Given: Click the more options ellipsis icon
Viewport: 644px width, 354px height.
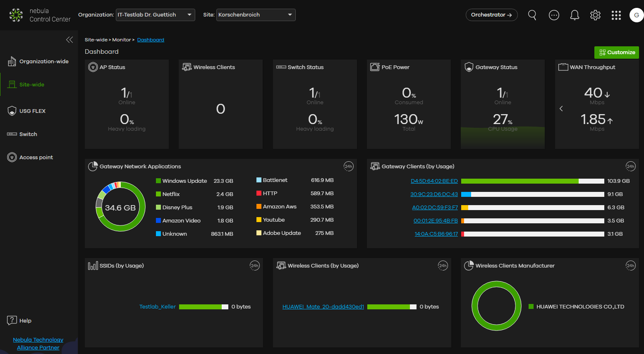Looking at the screenshot, I should (554, 15).
